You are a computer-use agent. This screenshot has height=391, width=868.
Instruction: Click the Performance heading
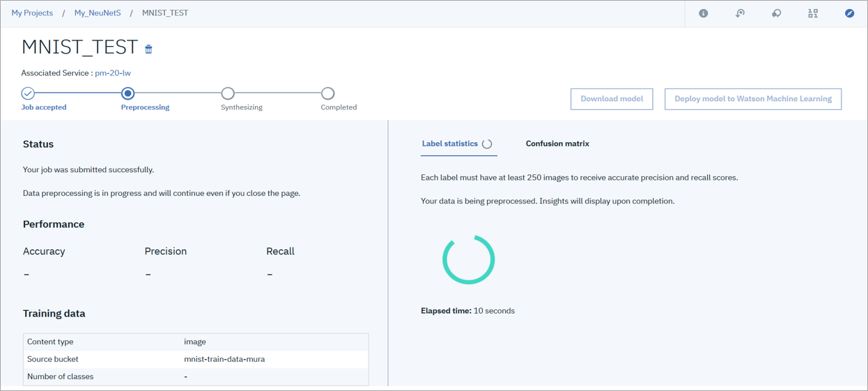(x=54, y=224)
